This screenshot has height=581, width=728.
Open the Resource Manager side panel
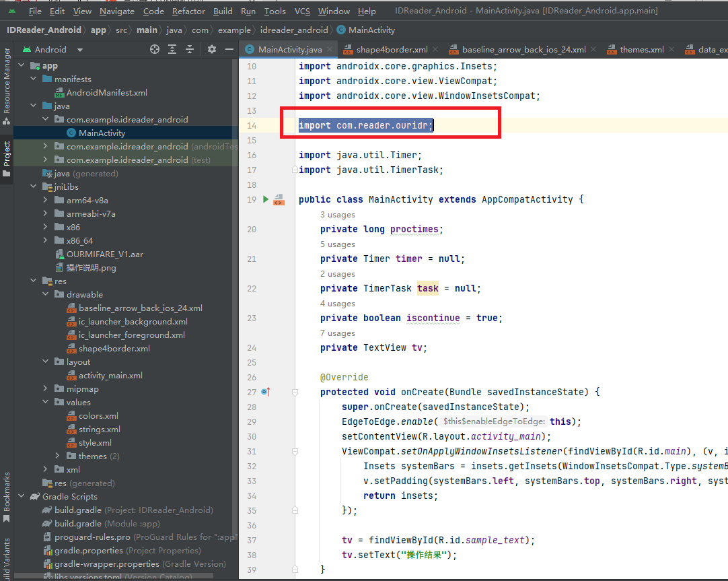[7, 85]
